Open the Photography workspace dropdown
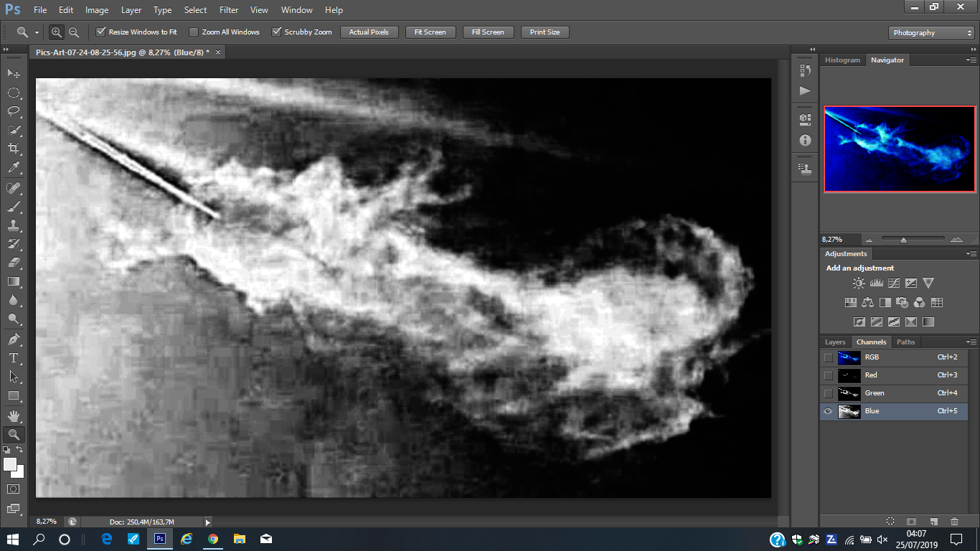This screenshot has height=551, width=980. [931, 33]
